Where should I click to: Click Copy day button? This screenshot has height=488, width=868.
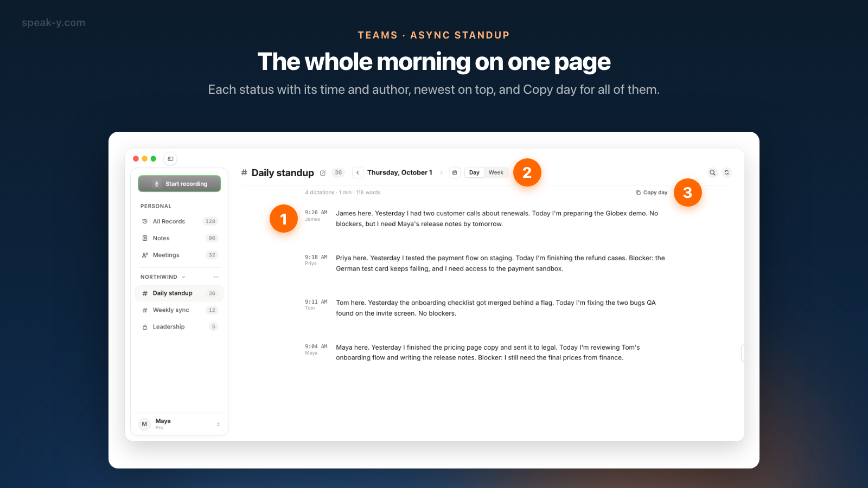(652, 192)
